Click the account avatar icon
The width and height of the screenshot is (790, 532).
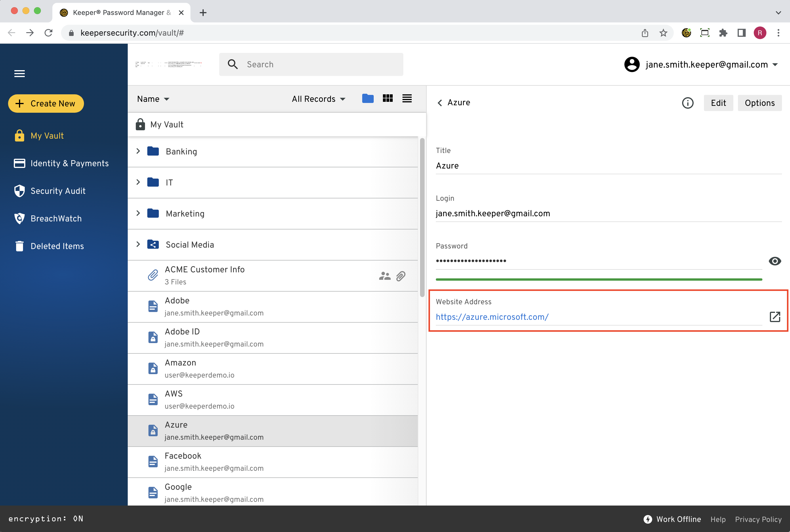632,64
